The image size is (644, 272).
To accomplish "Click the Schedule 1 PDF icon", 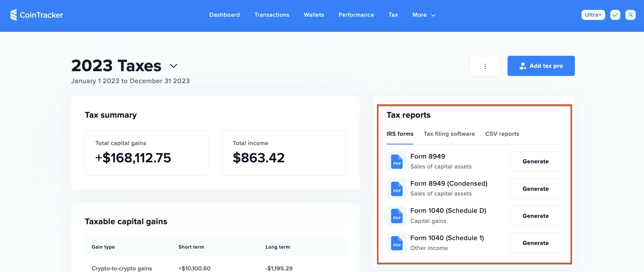I will pyautogui.click(x=397, y=243).
